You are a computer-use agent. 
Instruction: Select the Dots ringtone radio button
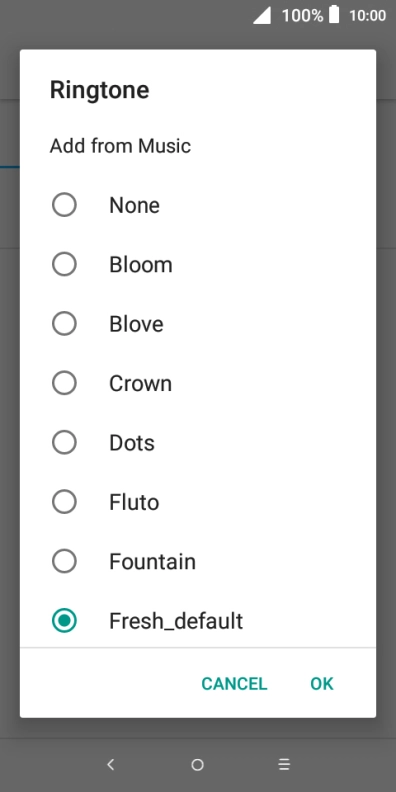click(64, 442)
